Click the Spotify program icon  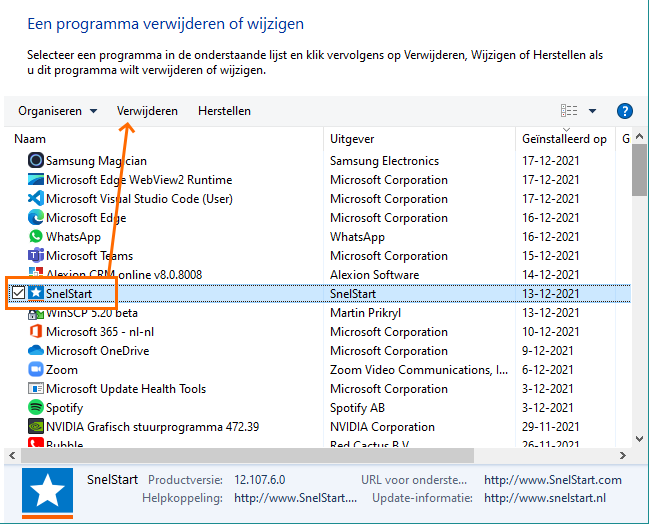pyautogui.click(x=36, y=407)
